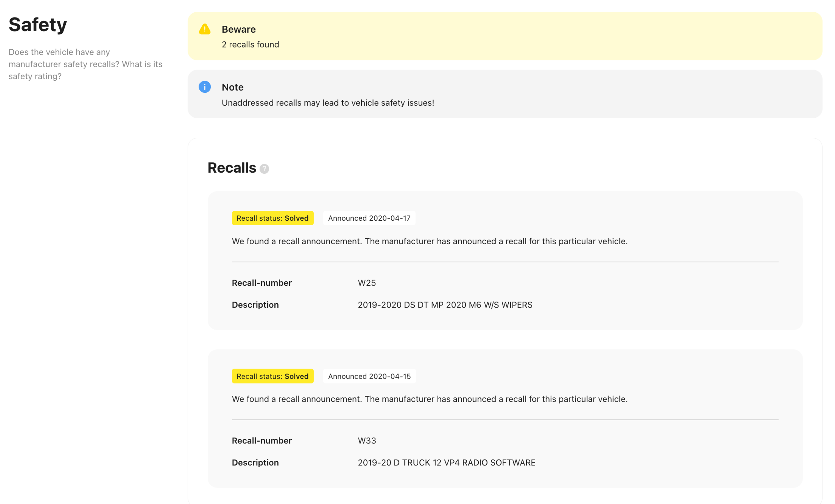Click the first recall's Recall-number label
The width and height of the screenshot is (835, 504).
[x=262, y=283]
